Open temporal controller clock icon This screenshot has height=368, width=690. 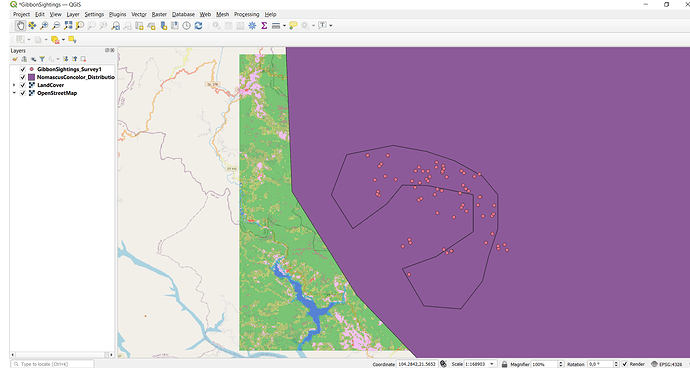coord(187,26)
